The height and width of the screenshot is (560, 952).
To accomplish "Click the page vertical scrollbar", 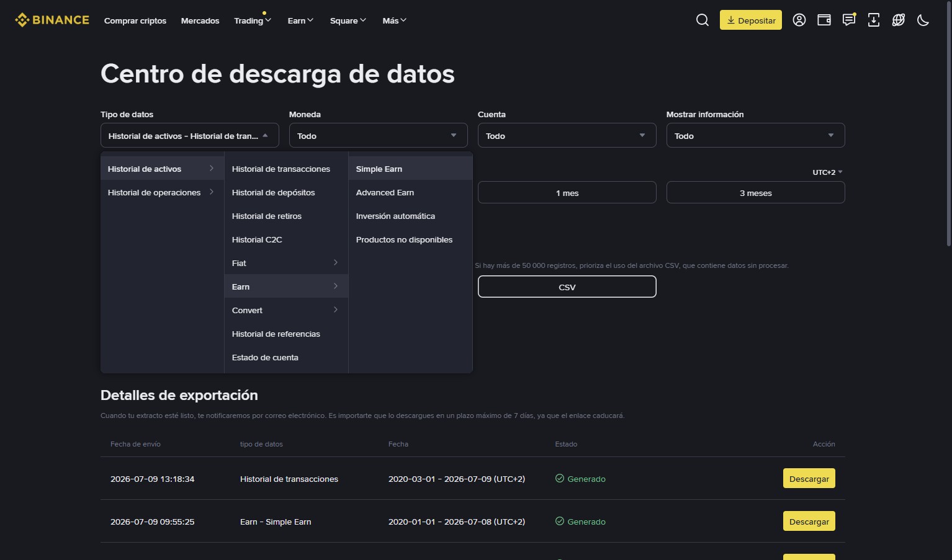I will coord(949,124).
